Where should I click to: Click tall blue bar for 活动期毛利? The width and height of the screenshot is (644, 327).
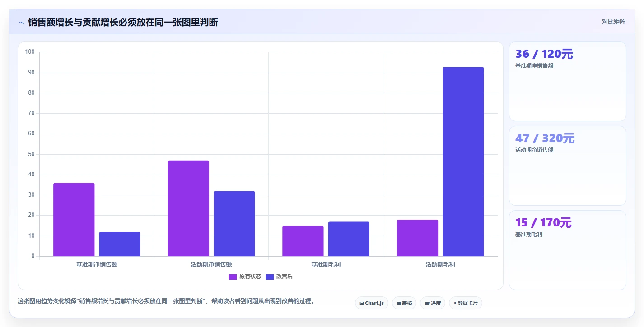click(463, 161)
